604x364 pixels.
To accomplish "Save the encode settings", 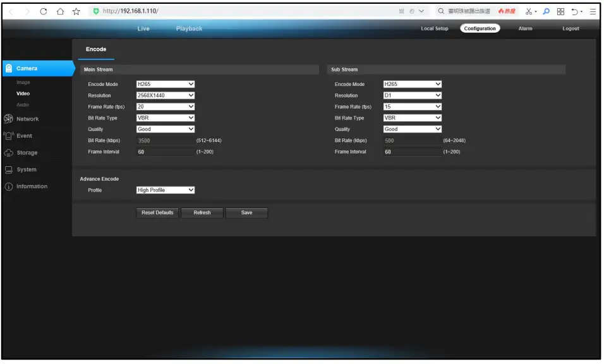I will pos(246,212).
